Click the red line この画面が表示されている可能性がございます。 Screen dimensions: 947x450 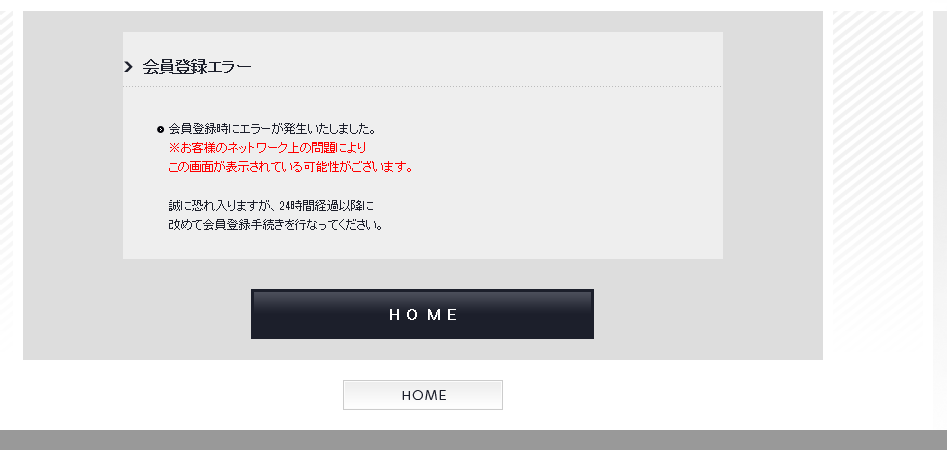point(291,167)
